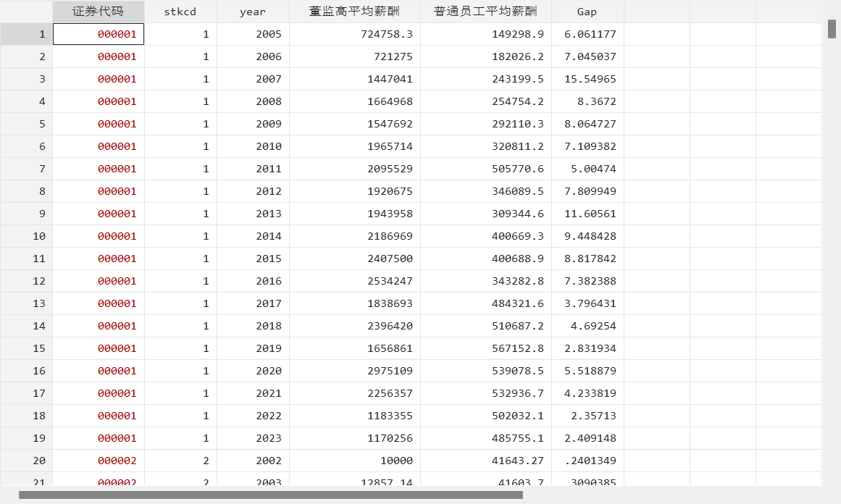The height and width of the screenshot is (504, 841).
Task: Select the year column header
Action: pyautogui.click(x=253, y=12)
